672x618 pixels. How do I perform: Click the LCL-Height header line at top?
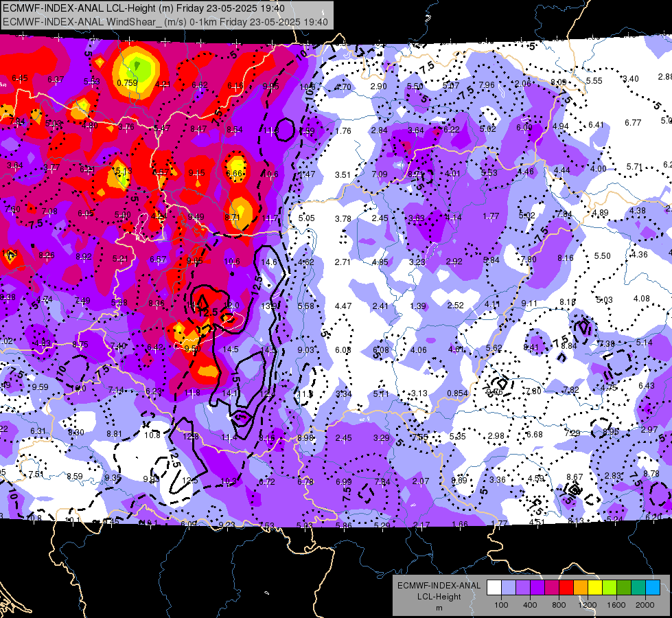point(143,8)
